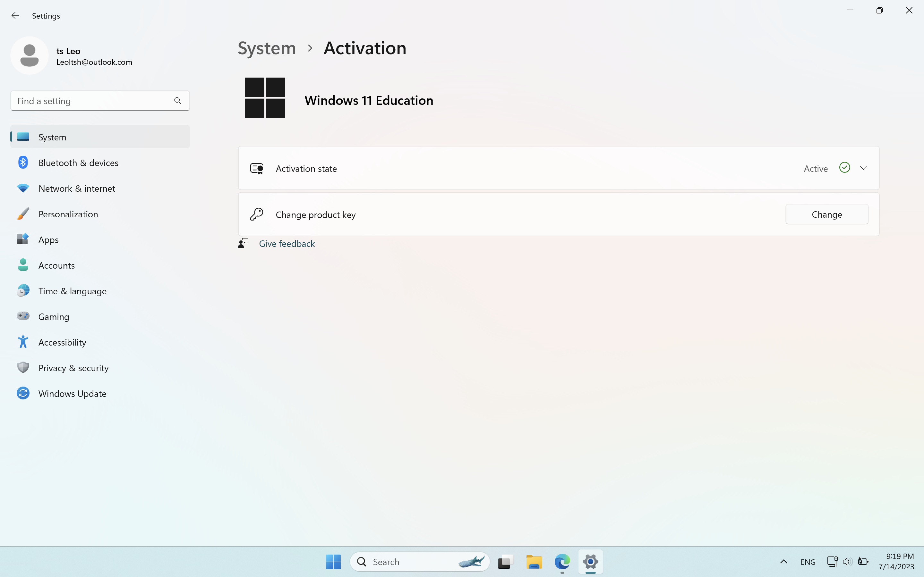Click the search magnifier in Find a setting
This screenshot has width=924, height=577.
177,101
